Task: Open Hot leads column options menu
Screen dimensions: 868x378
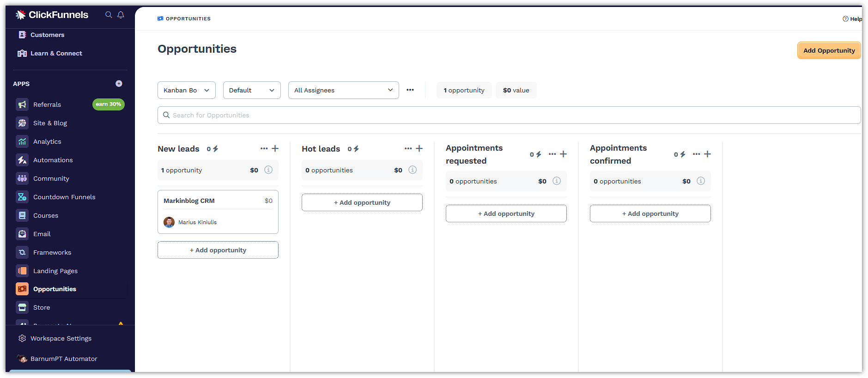Action: pos(408,148)
